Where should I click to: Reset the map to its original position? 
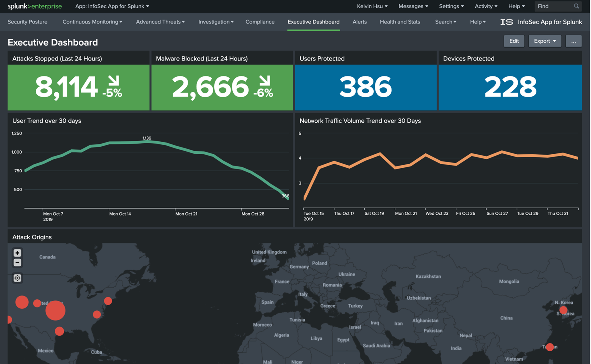click(x=17, y=278)
